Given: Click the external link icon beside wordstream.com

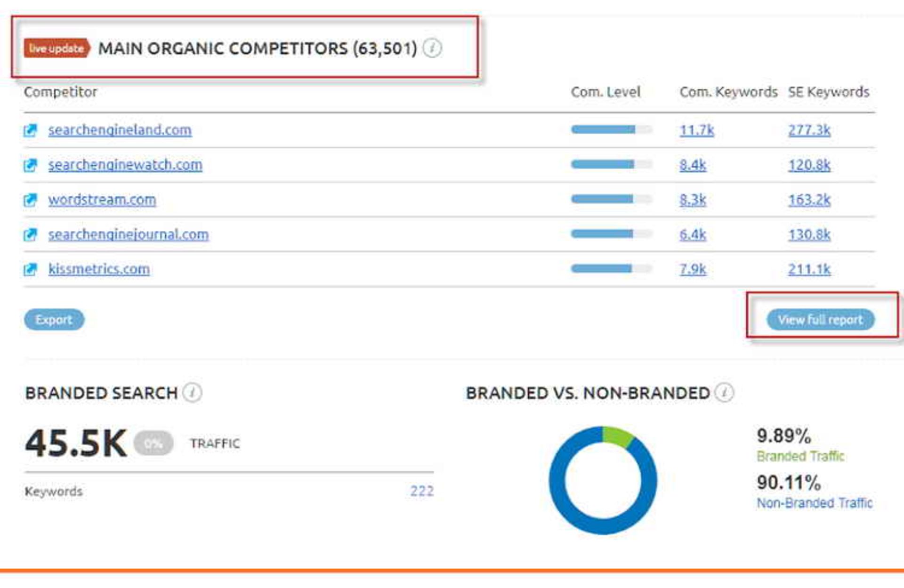Looking at the screenshot, I should [31, 200].
